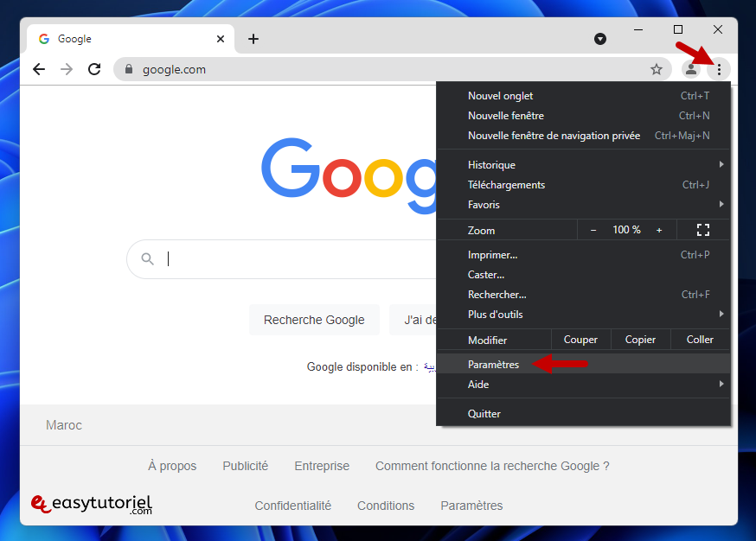The width and height of the screenshot is (756, 541).
Task: Expand the Historique submenu
Action: (583, 165)
